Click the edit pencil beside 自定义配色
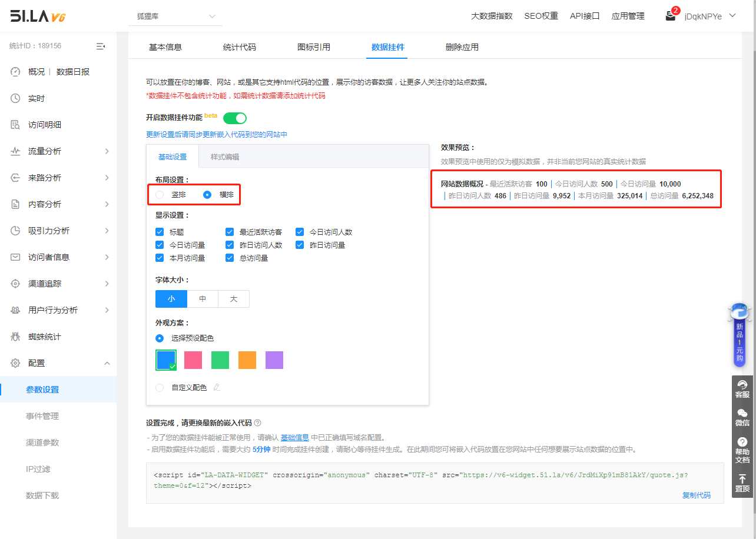Screen dimensions: 756x539 (217, 387)
